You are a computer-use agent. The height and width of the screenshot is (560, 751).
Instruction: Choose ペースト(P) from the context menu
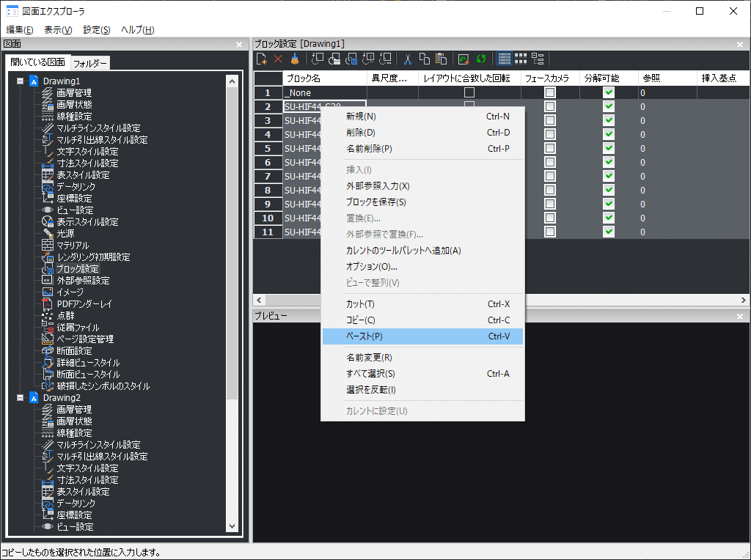422,336
